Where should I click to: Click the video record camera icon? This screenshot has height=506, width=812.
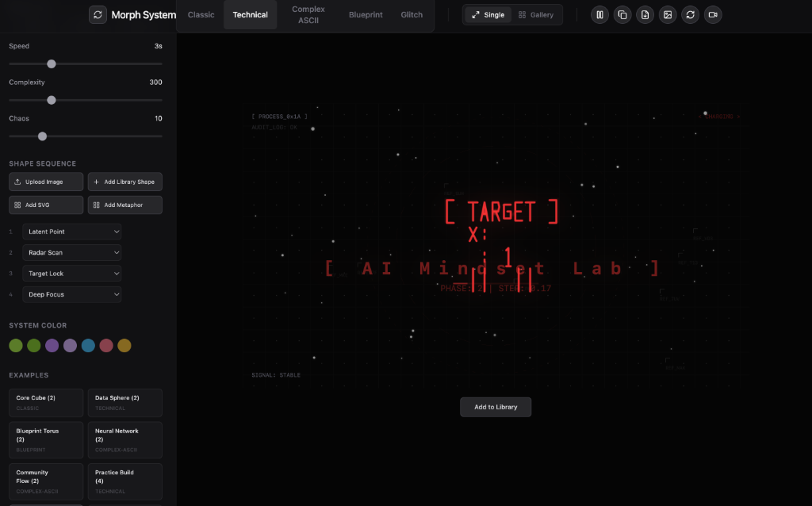[x=713, y=15]
